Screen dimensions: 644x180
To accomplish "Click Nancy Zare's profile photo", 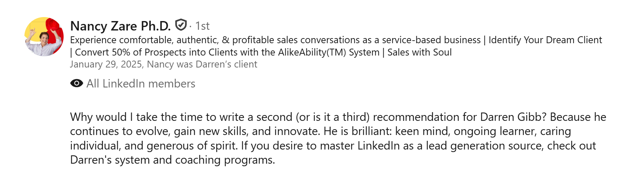I will pos(44,37).
